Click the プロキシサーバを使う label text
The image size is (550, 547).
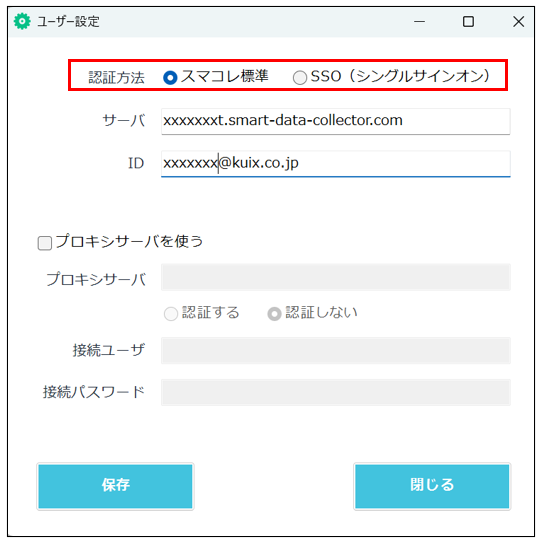pyautogui.click(x=129, y=241)
